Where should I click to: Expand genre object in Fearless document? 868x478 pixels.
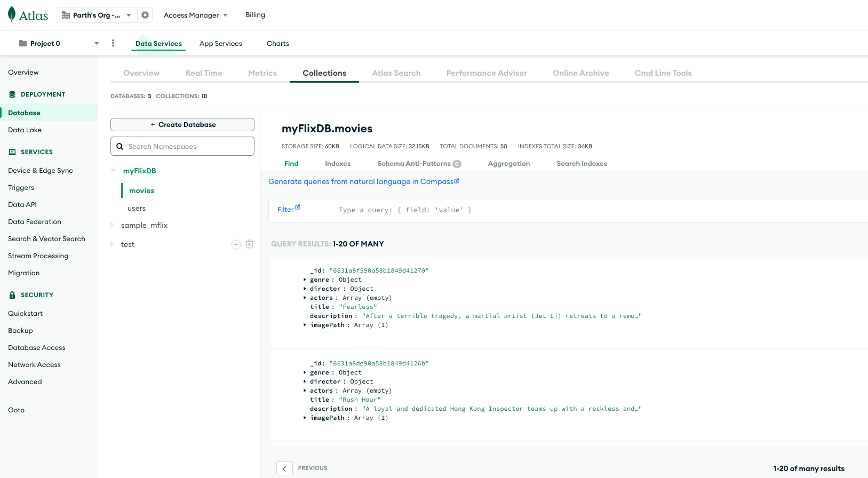[x=305, y=280]
